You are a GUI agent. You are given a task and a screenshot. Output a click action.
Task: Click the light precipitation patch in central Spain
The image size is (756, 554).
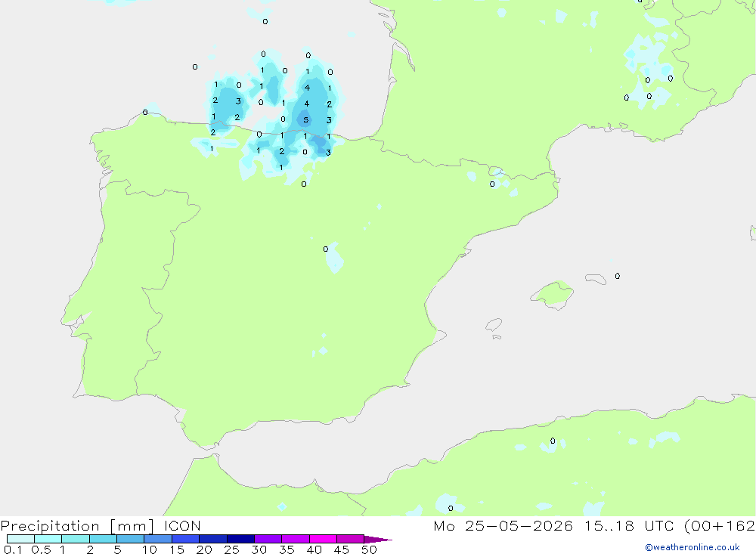pyautogui.click(x=334, y=258)
